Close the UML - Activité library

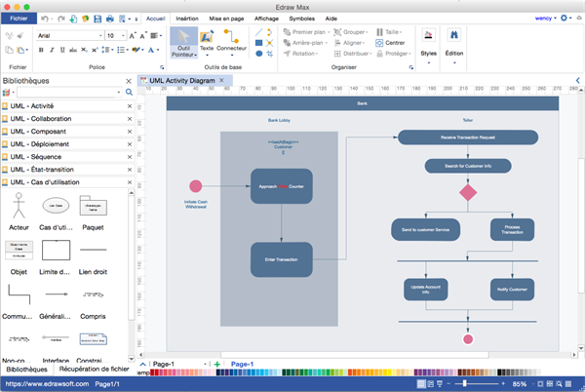[x=130, y=105]
